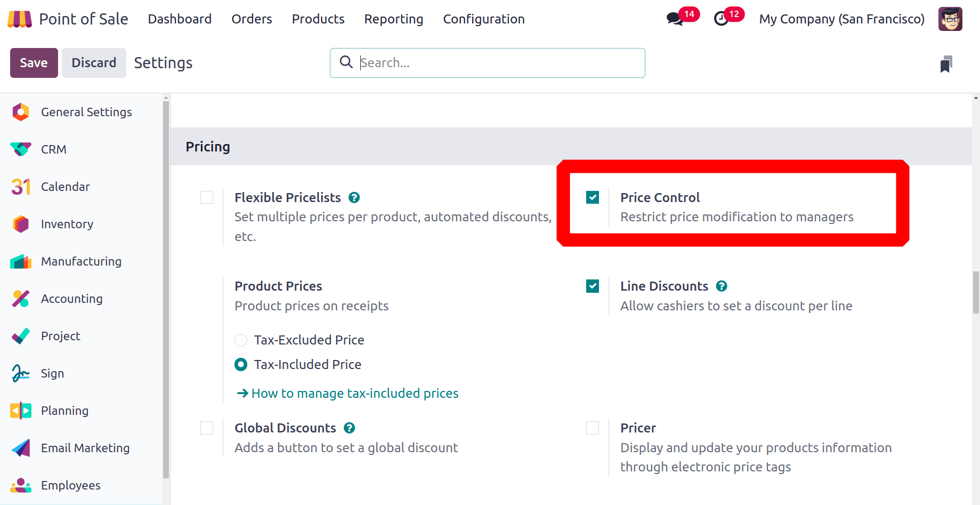Open the messages chat bubble icon

[675, 19]
